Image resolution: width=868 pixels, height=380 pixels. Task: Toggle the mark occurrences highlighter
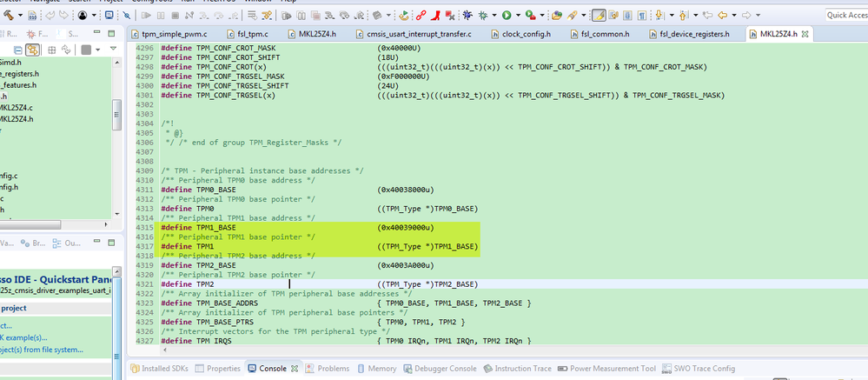599,15
